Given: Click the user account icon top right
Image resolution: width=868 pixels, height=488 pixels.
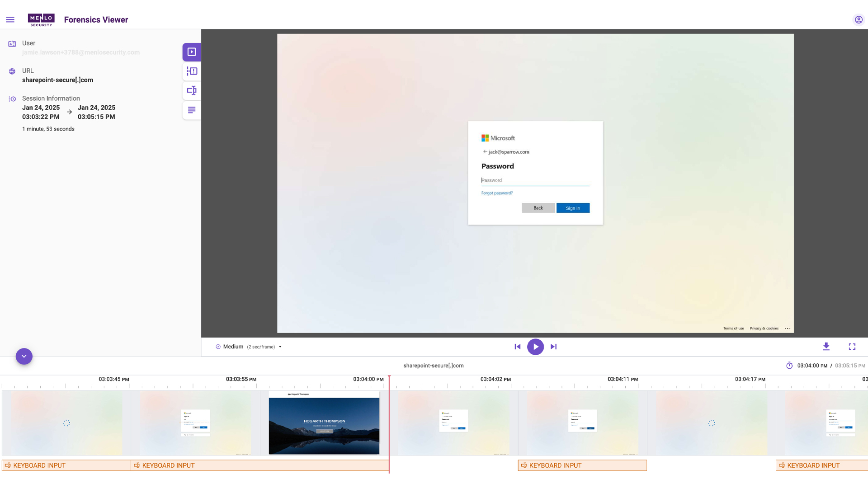Looking at the screenshot, I should tap(858, 19).
